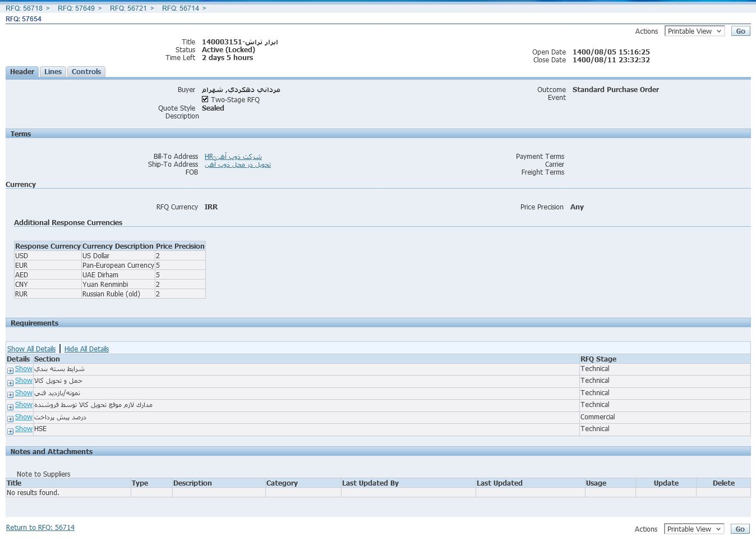Go to breadcrumb RFQ: 56721
The height and width of the screenshot is (540, 756).
pyautogui.click(x=128, y=8)
